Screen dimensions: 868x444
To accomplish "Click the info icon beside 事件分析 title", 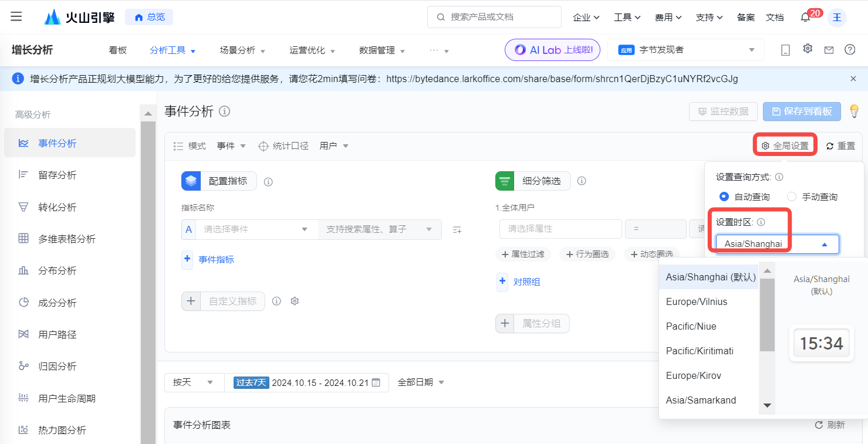I will coord(224,111).
